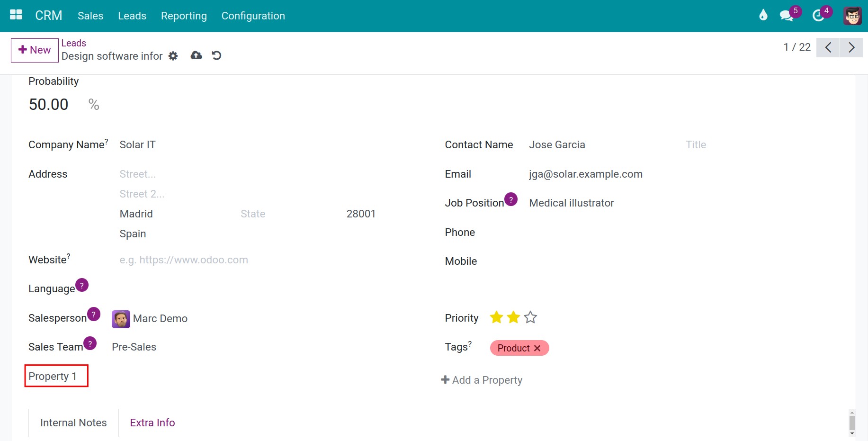The image size is (868, 441).
Task: Click Marc Demo's avatar thumbnail
Action: click(121, 319)
